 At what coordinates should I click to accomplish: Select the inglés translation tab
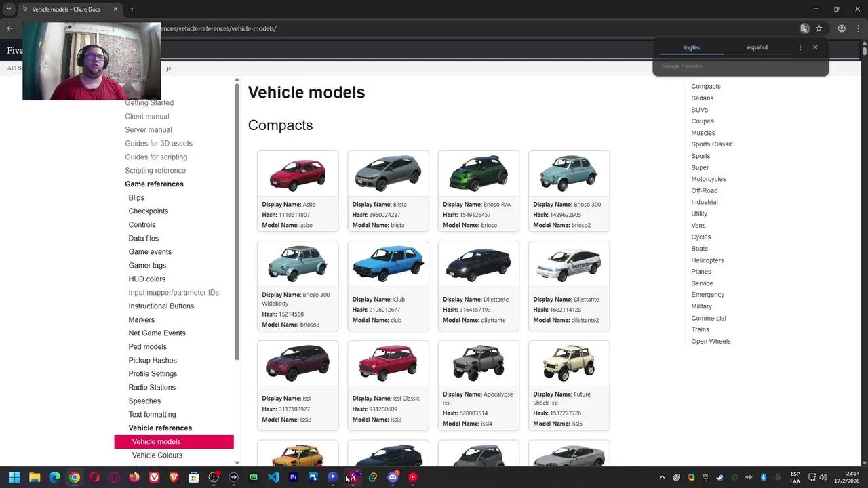[x=691, y=47]
